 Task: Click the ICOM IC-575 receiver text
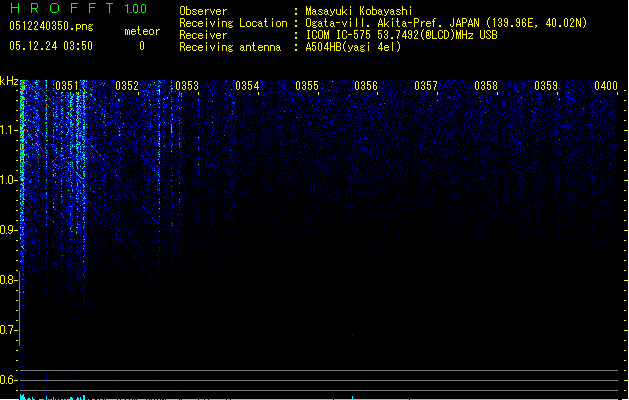pos(402,35)
